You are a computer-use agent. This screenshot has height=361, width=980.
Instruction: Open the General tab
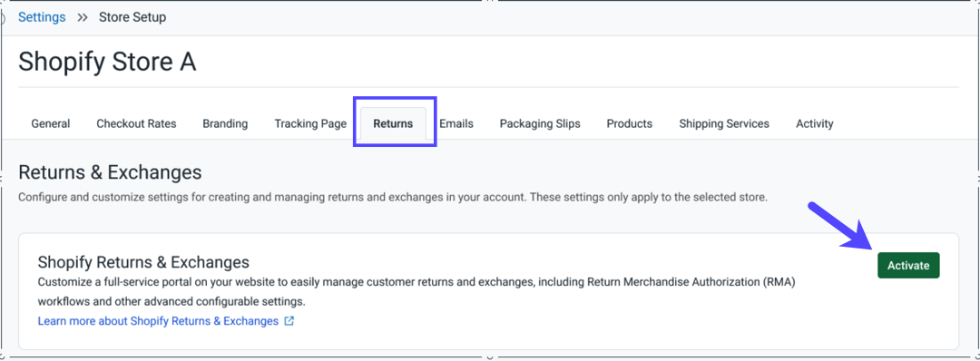tap(51, 123)
